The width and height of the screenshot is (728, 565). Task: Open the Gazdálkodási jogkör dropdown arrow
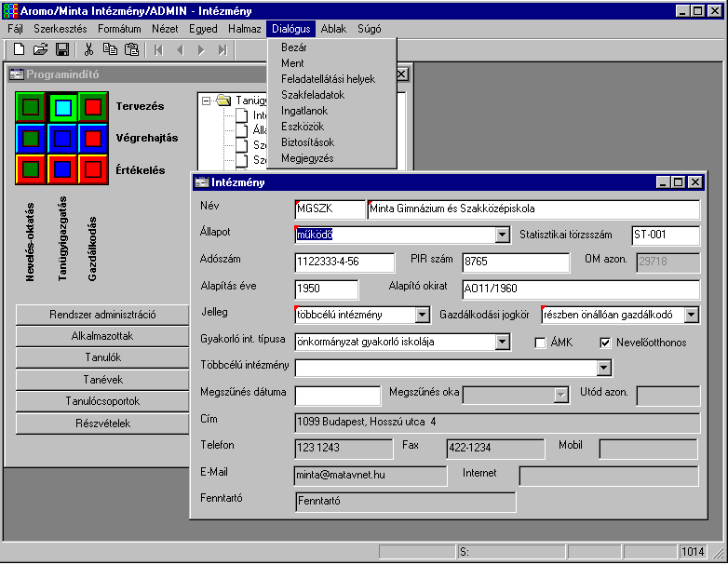(x=691, y=316)
